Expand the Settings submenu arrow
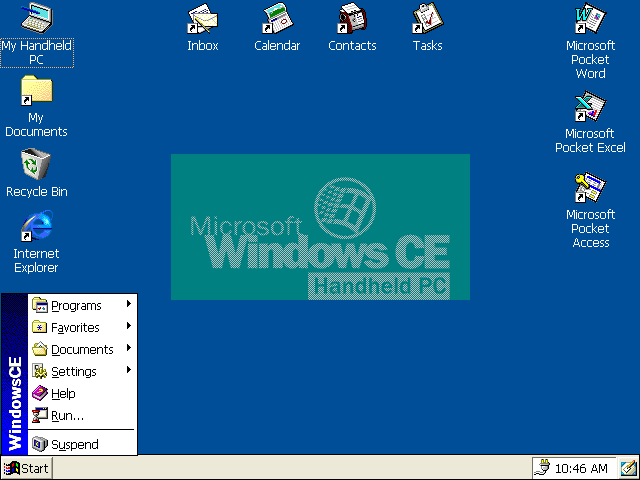Viewport: 640px width, 480px height. [x=129, y=370]
